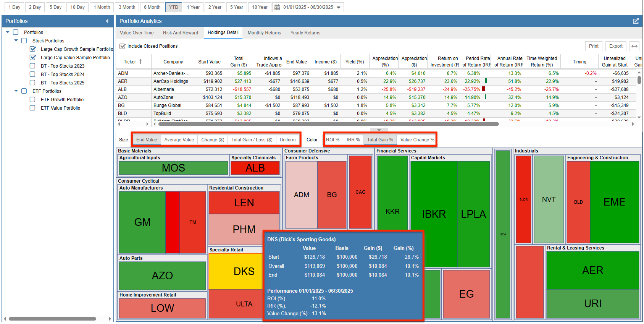Switch to Value Over Time tab

tap(137, 33)
